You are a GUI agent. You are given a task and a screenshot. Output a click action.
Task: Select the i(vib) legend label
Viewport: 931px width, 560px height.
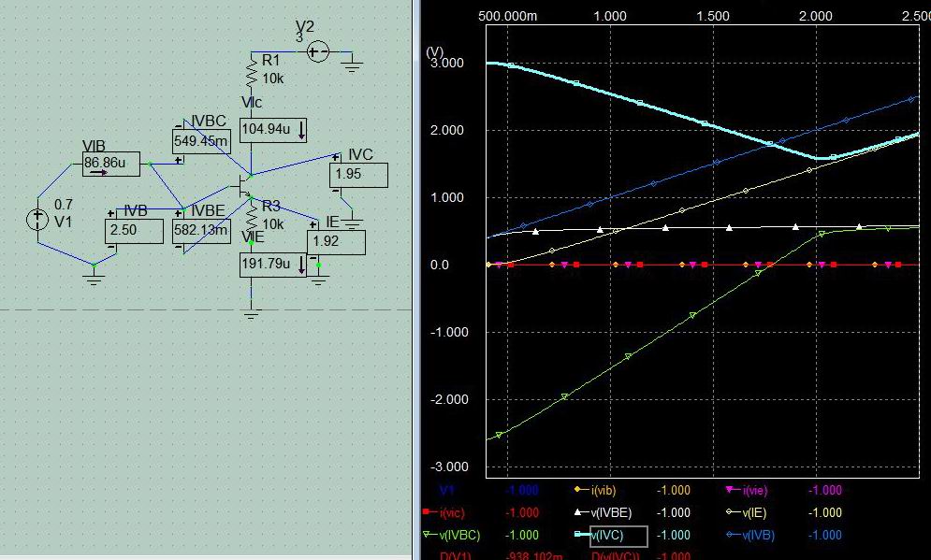point(604,490)
